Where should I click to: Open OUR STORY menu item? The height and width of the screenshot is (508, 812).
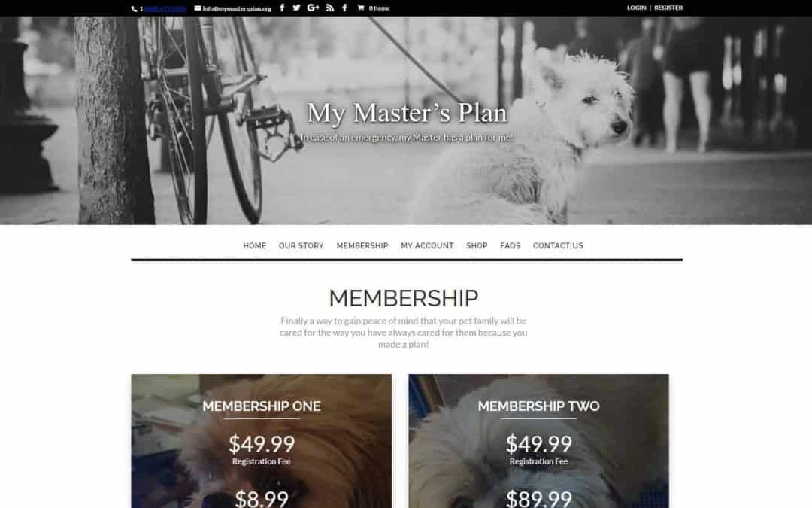tap(301, 245)
